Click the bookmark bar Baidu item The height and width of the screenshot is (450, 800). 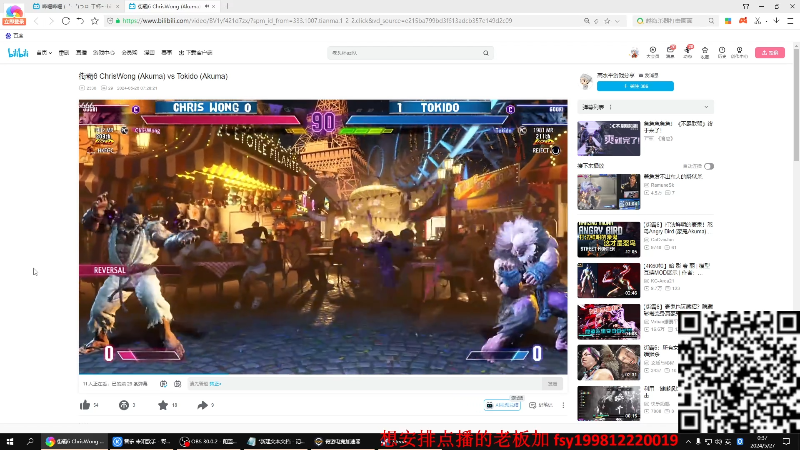tap(14, 36)
